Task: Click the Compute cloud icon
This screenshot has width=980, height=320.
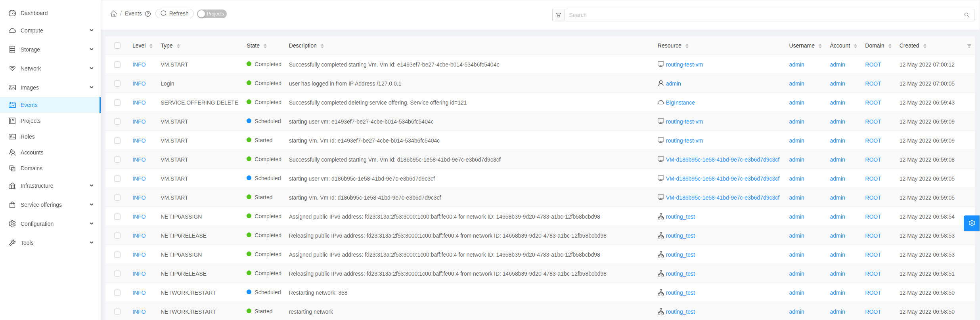Action: 12,30
